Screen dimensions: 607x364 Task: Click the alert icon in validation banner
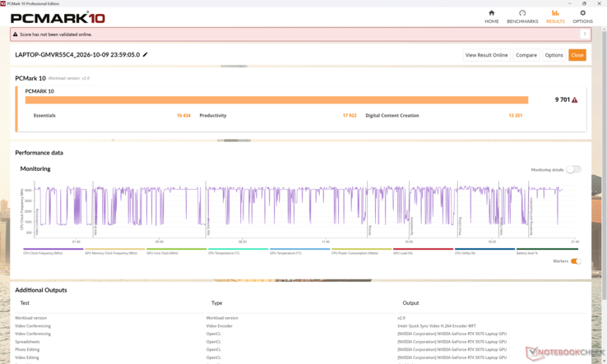click(15, 35)
